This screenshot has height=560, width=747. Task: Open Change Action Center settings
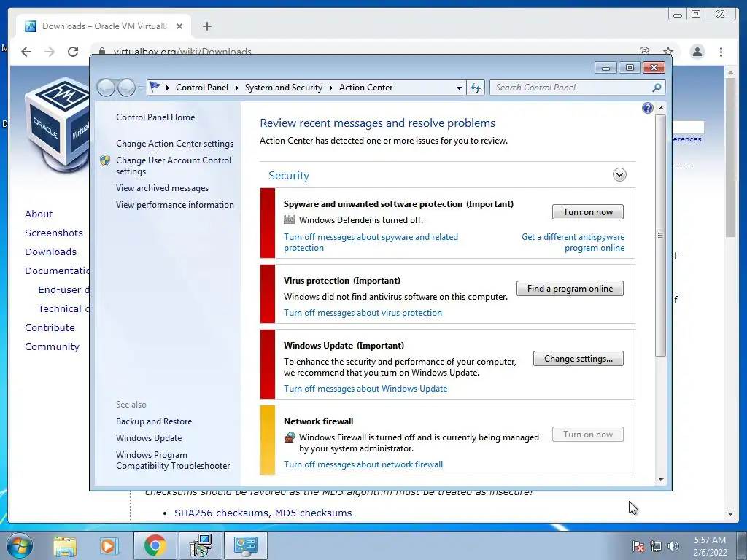[x=174, y=144]
